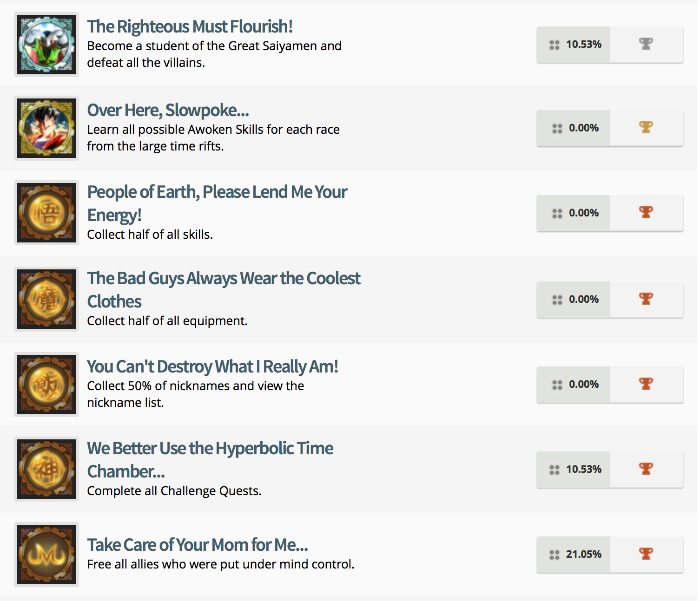Open Take Care of Your Mom for Me
Screen dimensions: 700x601
point(198,545)
